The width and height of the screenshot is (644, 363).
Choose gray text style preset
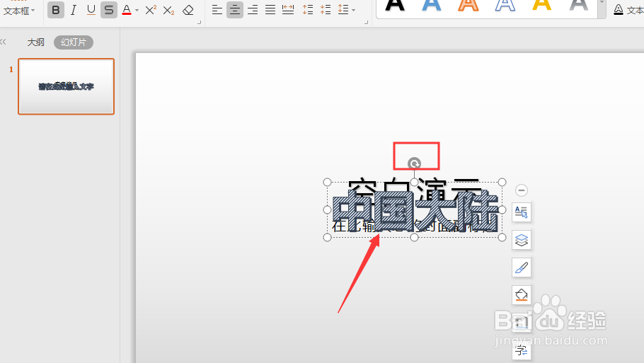pos(579,6)
